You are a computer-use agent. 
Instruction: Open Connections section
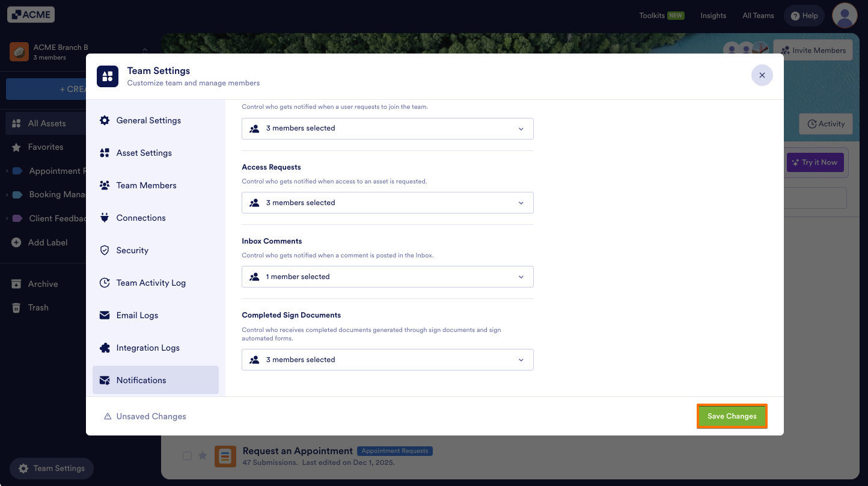(156, 218)
